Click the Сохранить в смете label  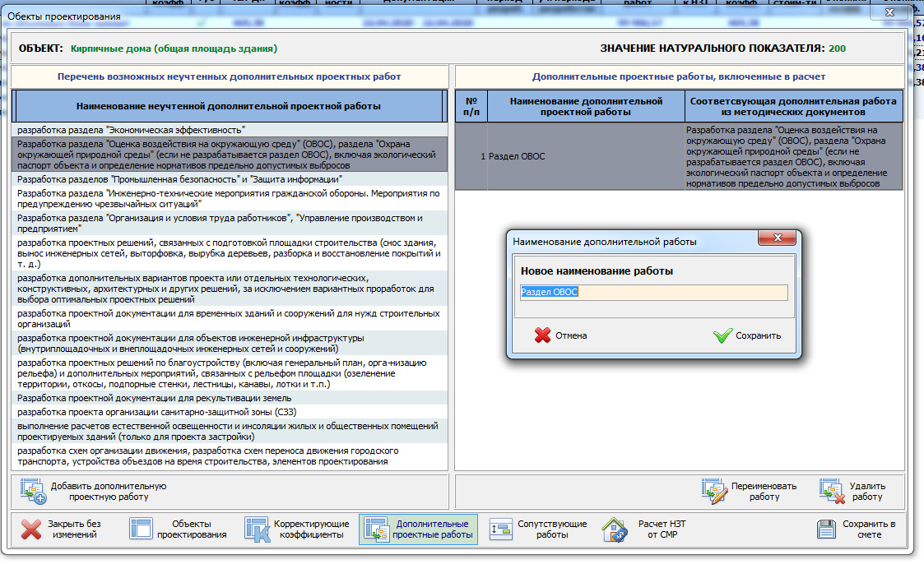pos(869,529)
